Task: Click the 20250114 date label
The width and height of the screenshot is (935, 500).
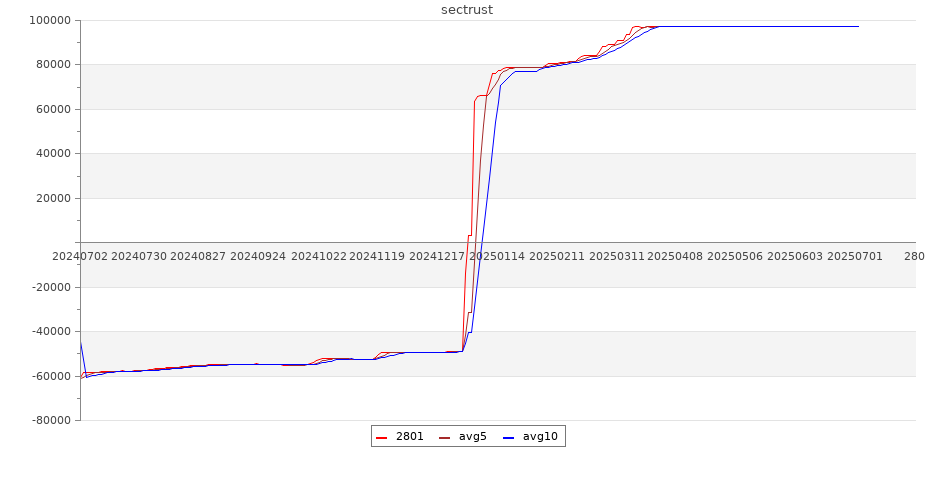Action: click(497, 257)
